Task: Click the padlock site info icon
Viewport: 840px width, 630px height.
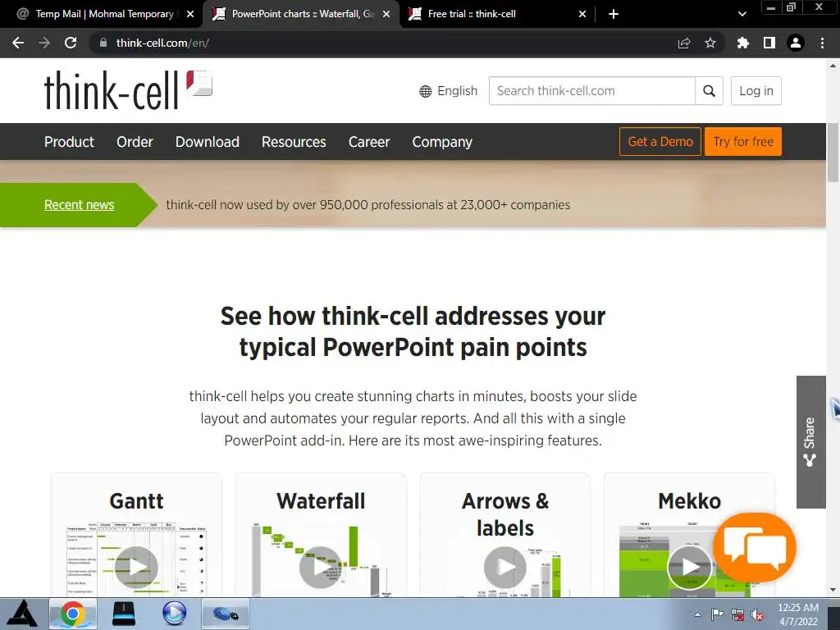Action: click(103, 43)
